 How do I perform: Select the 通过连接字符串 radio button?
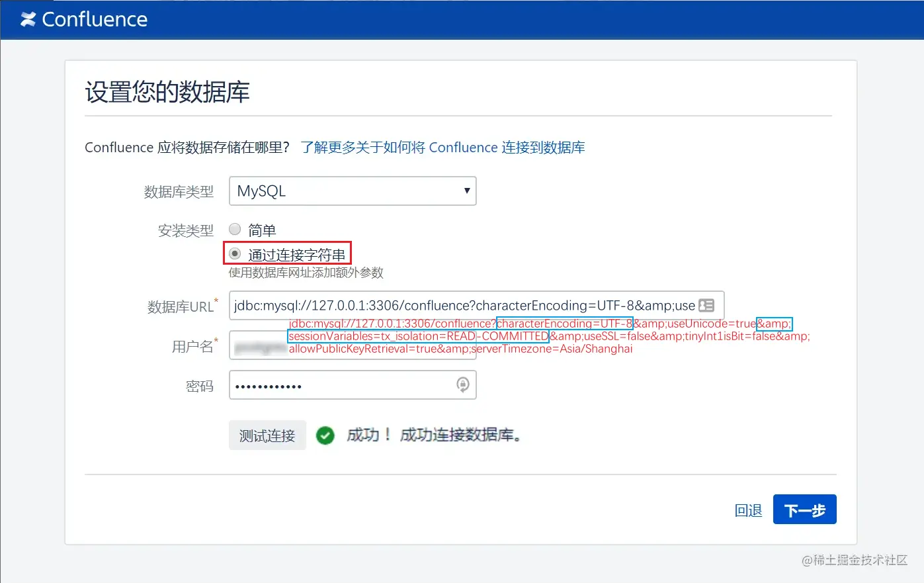235,253
